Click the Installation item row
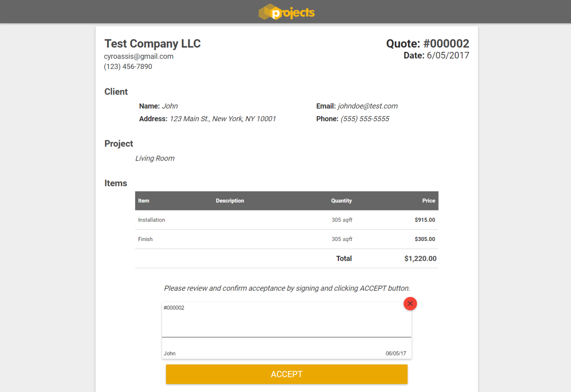 pyautogui.click(x=287, y=220)
